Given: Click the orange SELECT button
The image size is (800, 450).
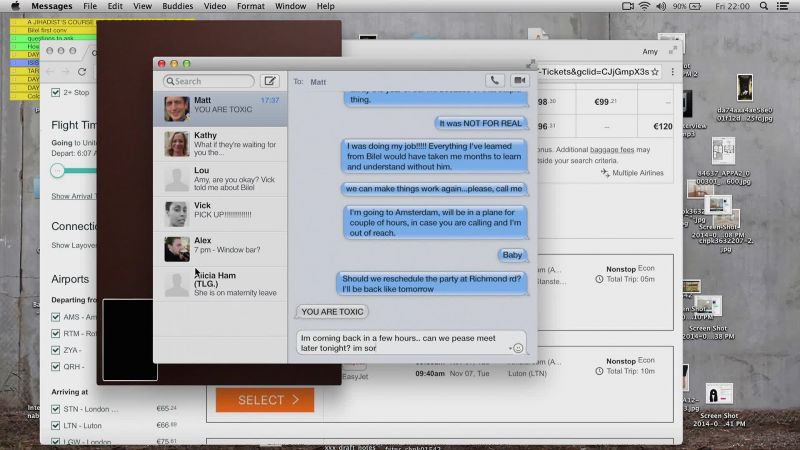Looking at the screenshot, I should click(265, 400).
